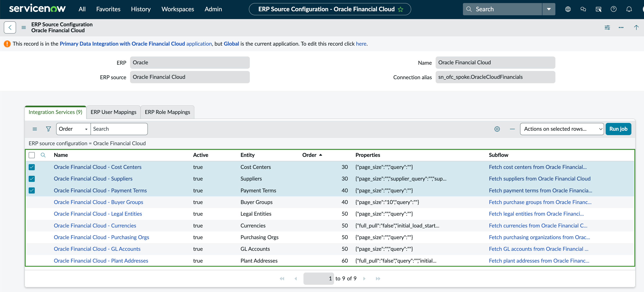
Task: Switch to the ERP Role Mappings tab
Action: [x=167, y=112]
